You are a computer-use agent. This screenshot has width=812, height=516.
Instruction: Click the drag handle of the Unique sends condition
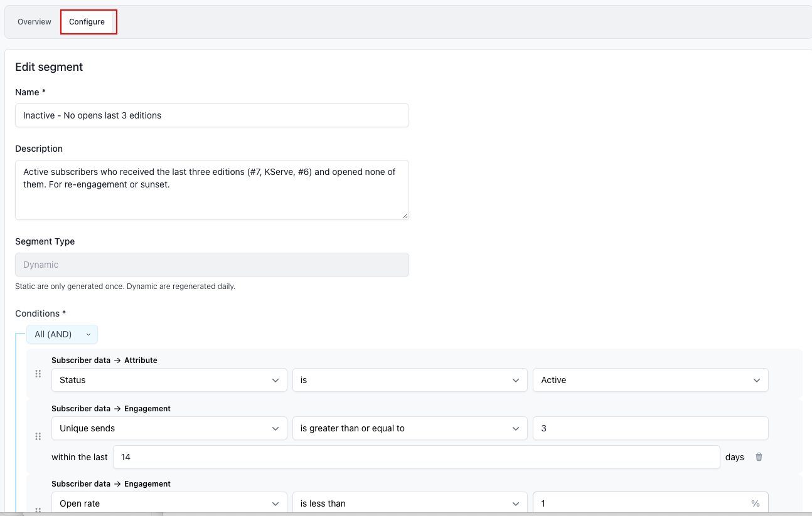38,436
